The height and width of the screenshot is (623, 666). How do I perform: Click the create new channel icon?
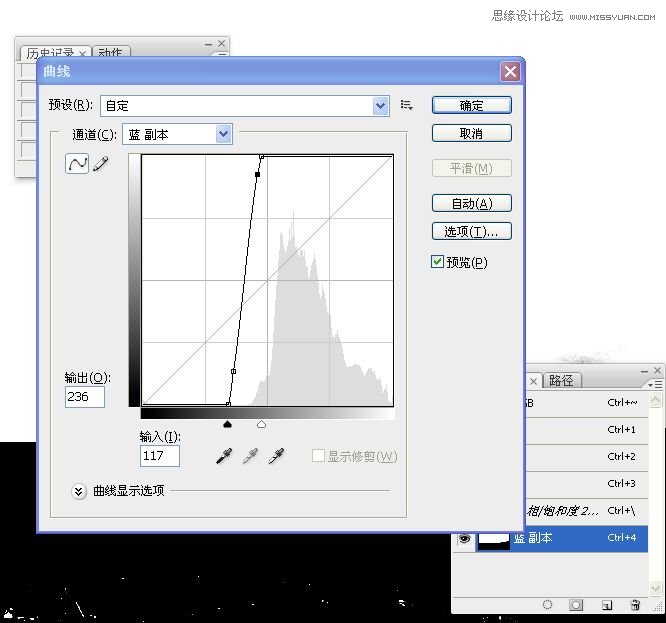606,605
